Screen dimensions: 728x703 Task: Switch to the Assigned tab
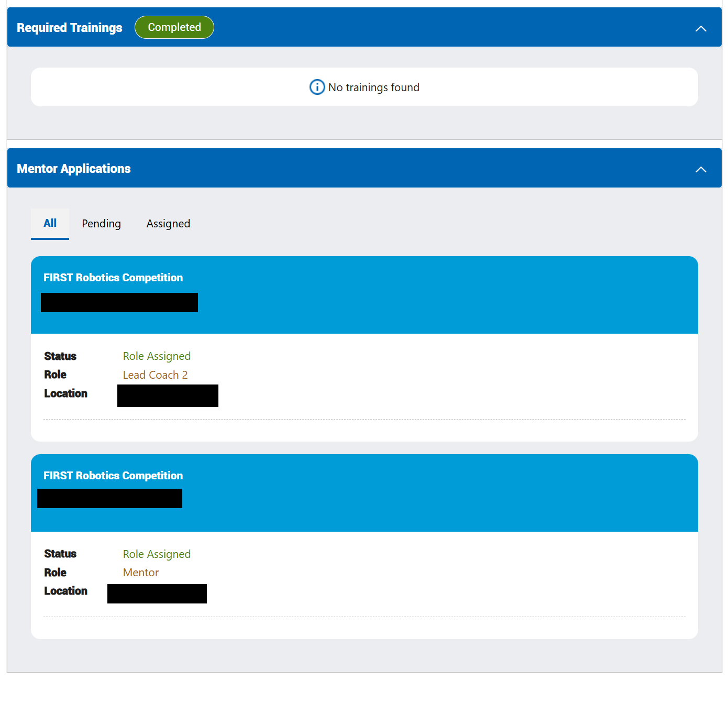pos(168,224)
